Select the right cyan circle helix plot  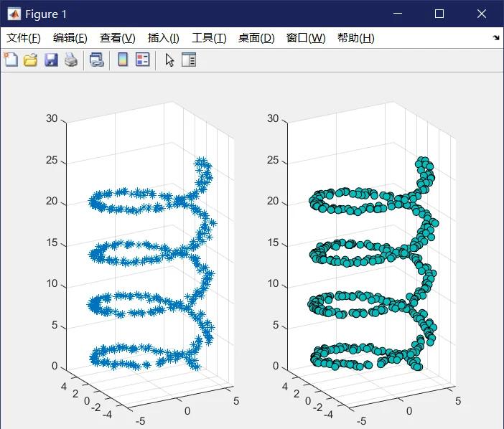point(373,258)
